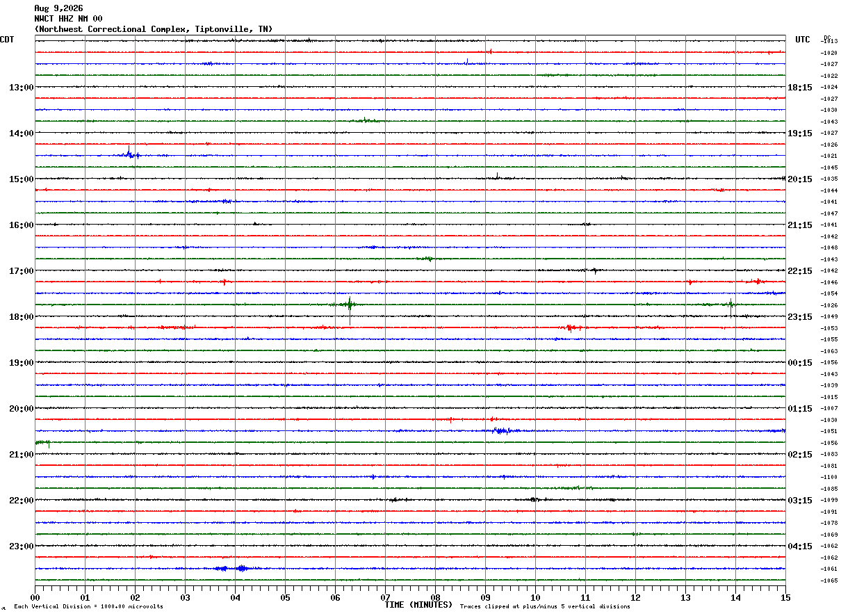Select the 23:15 UTC hour label

(x=799, y=317)
